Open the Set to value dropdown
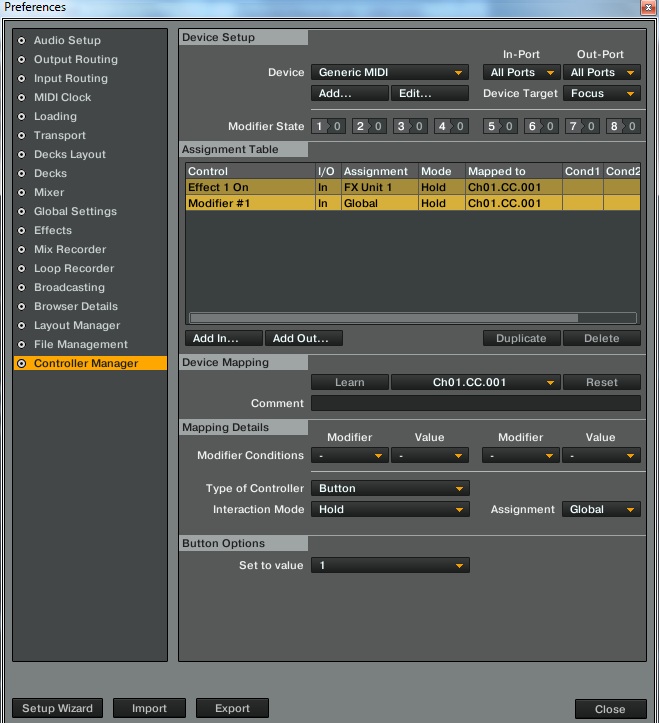The image size is (659, 723). click(390, 565)
